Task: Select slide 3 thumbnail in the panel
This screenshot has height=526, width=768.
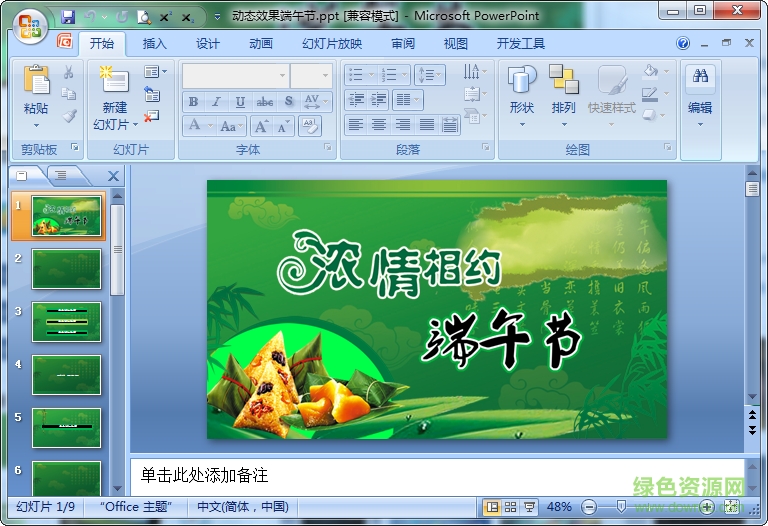Action: tap(66, 322)
